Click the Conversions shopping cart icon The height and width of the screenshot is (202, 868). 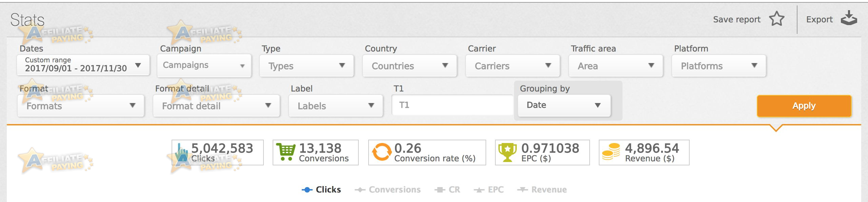point(286,152)
